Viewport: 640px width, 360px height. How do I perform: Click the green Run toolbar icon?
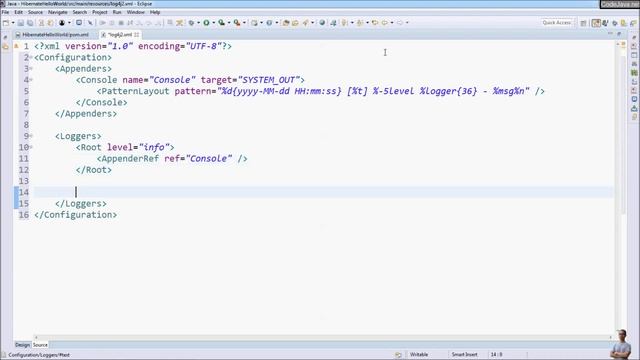pyautogui.click(x=207, y=23)
